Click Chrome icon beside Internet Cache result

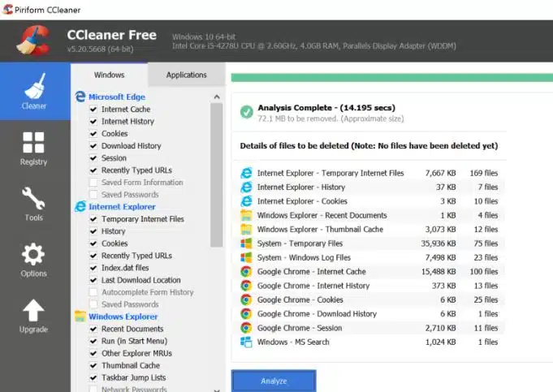click(x=246, y=271)
